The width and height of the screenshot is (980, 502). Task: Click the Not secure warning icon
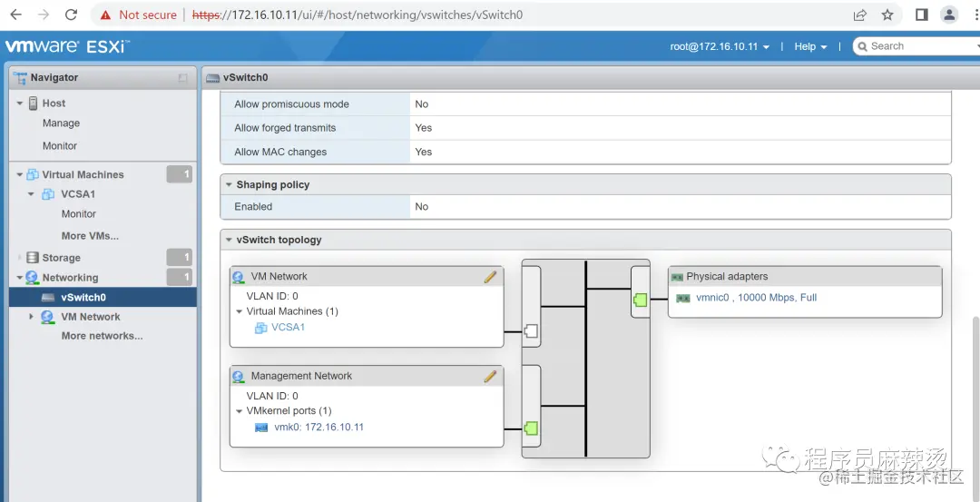point(105,15)
